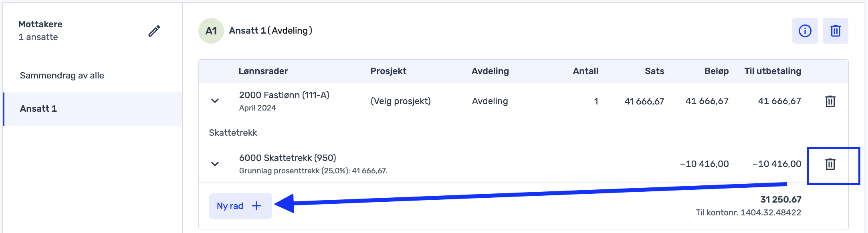Select Sammendrag av alle in sidebar

[x=62, y=75]
